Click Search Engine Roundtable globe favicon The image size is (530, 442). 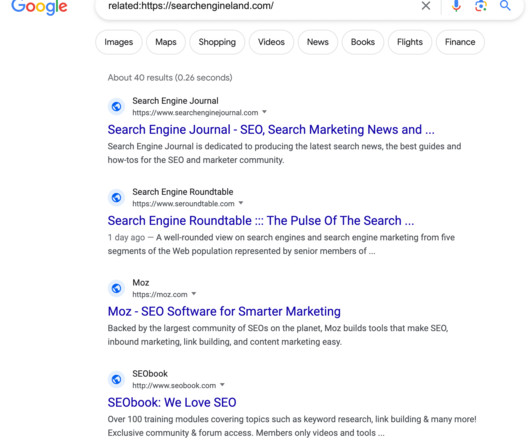[x=117, y=197]
